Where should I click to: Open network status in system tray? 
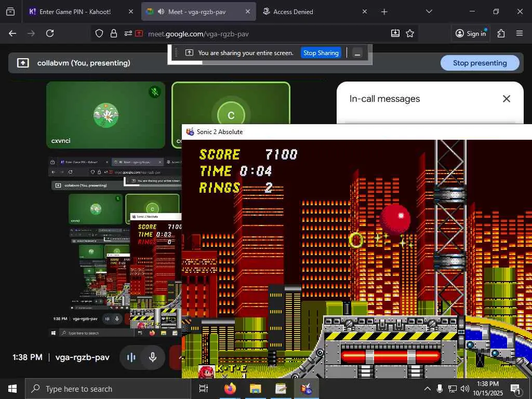[x=452, y=389]
